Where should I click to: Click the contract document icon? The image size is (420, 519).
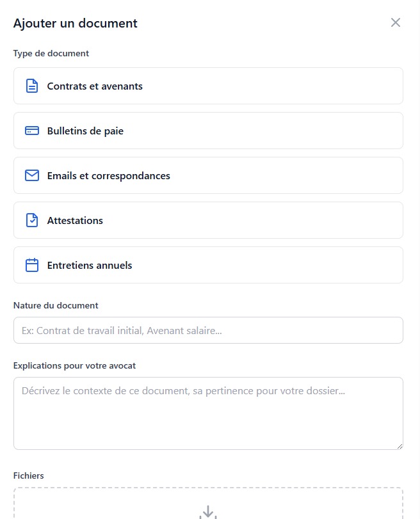tap(32, 86)
